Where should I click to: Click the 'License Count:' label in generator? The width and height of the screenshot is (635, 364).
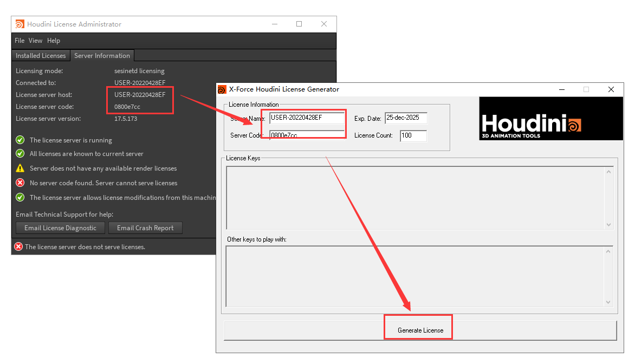coord(373,135)
